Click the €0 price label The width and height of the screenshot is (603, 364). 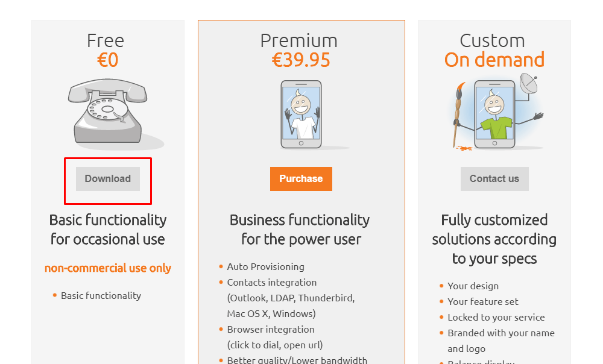pos(108,60)
